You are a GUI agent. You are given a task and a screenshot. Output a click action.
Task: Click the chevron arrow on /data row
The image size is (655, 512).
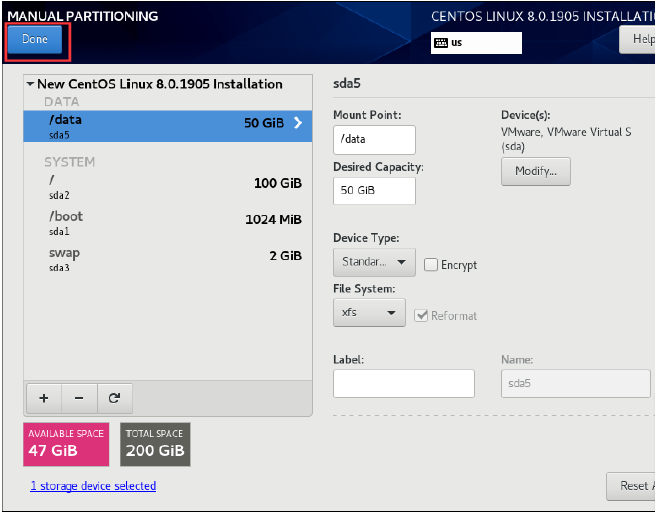[298, 123]
